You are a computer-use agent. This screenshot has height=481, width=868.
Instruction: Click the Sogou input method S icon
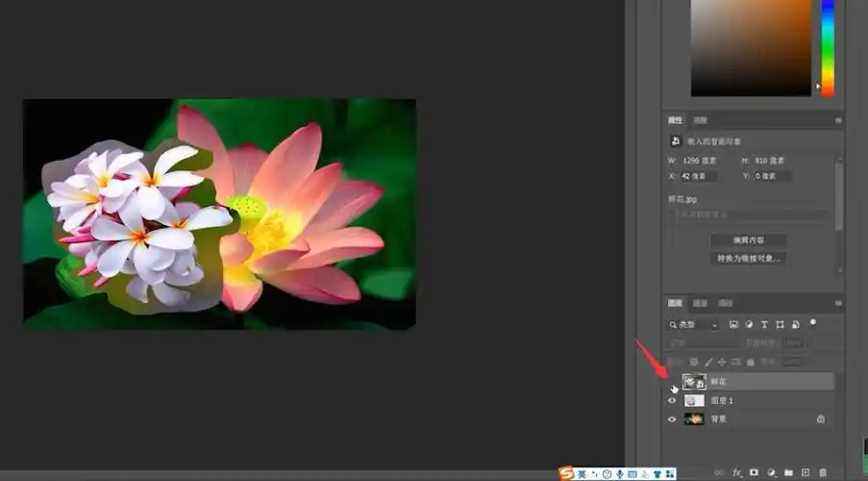pyautogui.click(x=566, y=473)
